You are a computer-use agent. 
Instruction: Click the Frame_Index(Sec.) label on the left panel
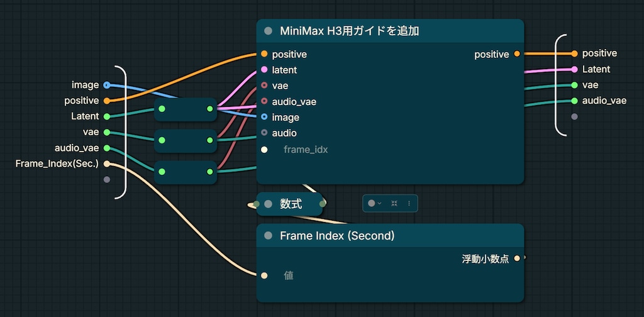57,164
